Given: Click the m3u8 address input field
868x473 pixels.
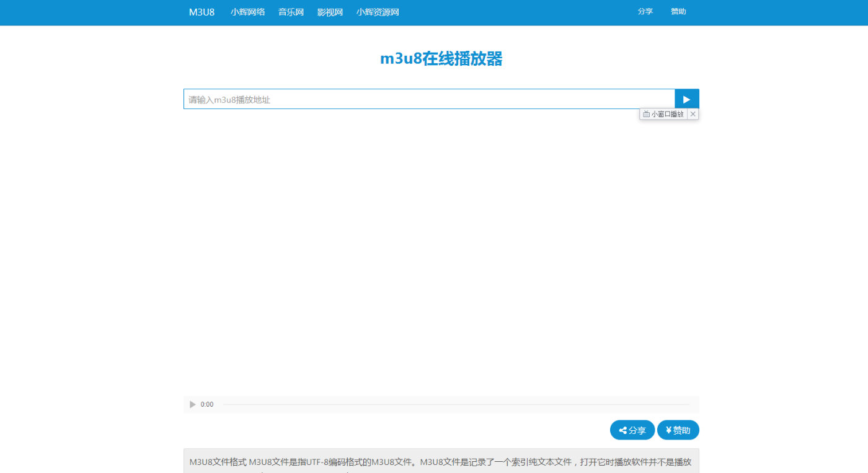Looking at the screenshot, I should click(x=428, y=99).
